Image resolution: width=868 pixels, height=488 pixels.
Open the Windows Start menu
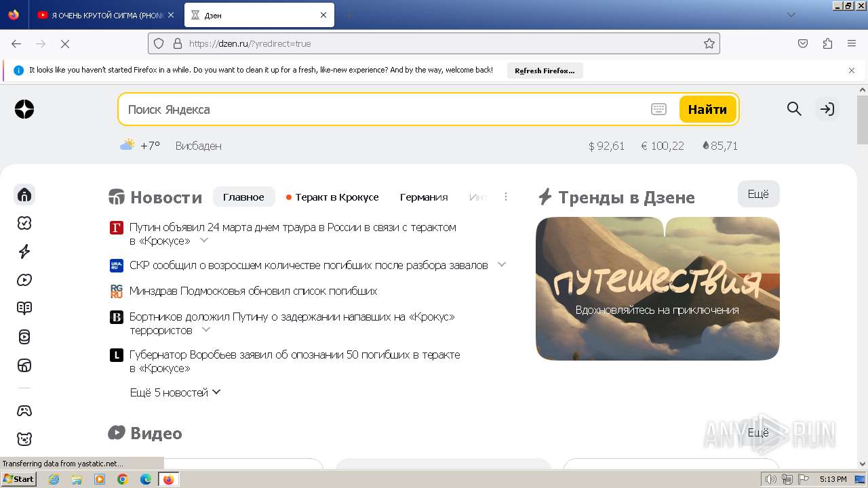pos(19,479)
